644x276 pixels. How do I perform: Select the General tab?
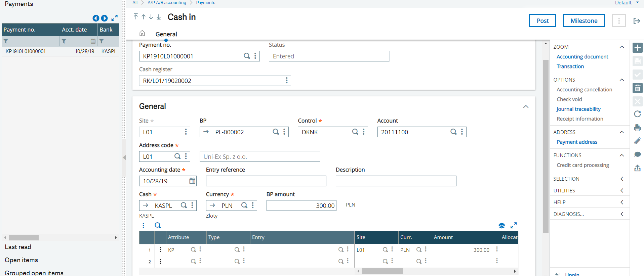click(x=166, y=34)
